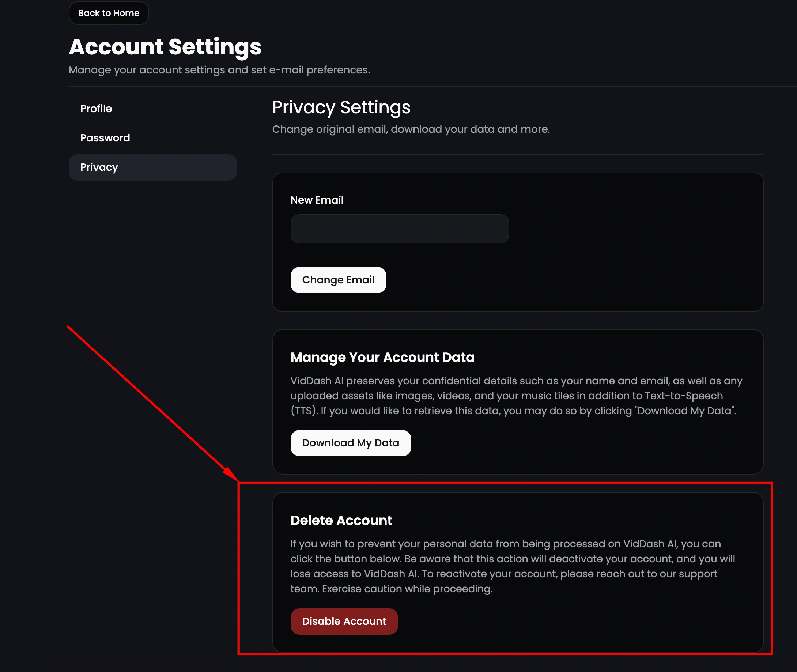Select the Privacy tab in sidebar

(x=99, y=167)
